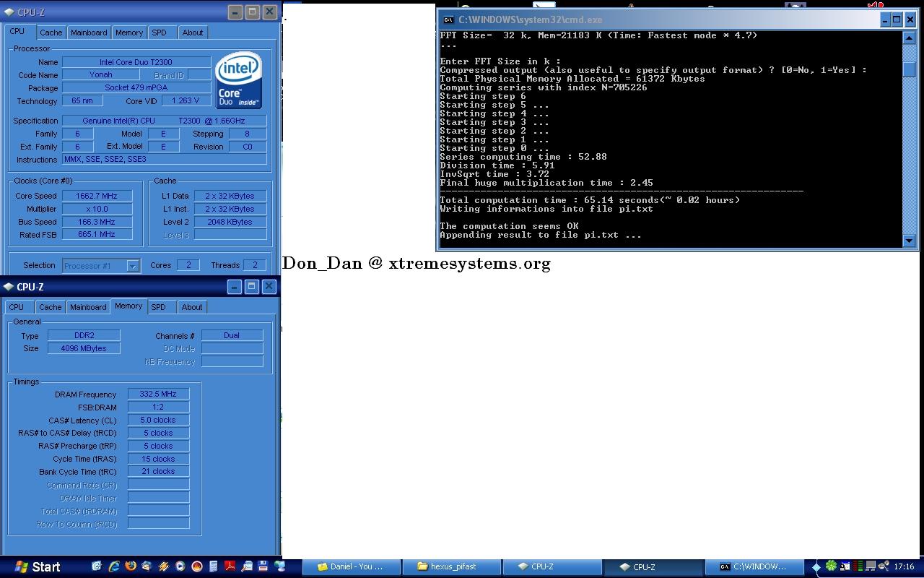This screenshot has width=924, height=578.
Task: Open Cache tab in lower CPU-Z window
Action: point(50,307)
